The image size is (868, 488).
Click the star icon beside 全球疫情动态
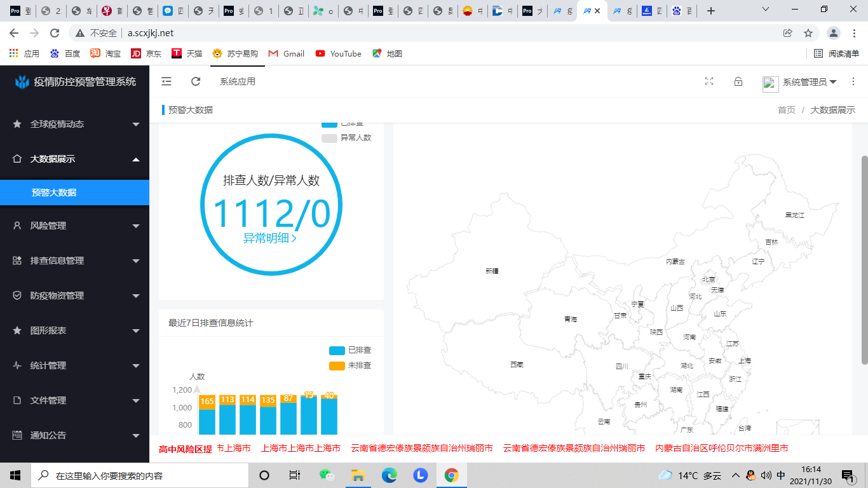(x=17, y=124)
